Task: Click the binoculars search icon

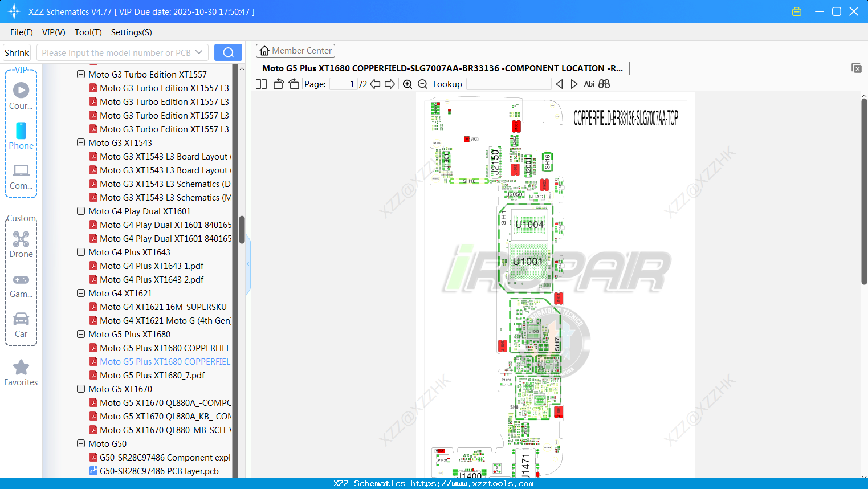Action: coord(604,84)
